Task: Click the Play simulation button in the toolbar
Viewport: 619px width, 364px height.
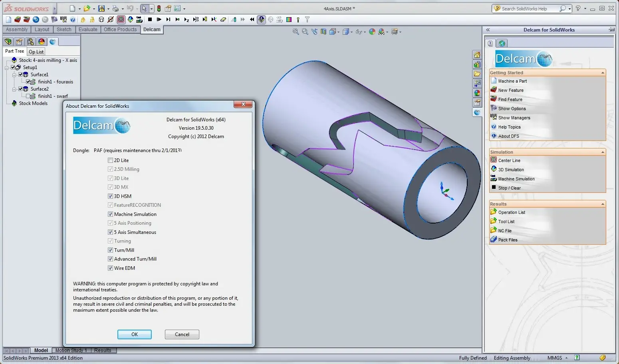Action: pos(159,19)
